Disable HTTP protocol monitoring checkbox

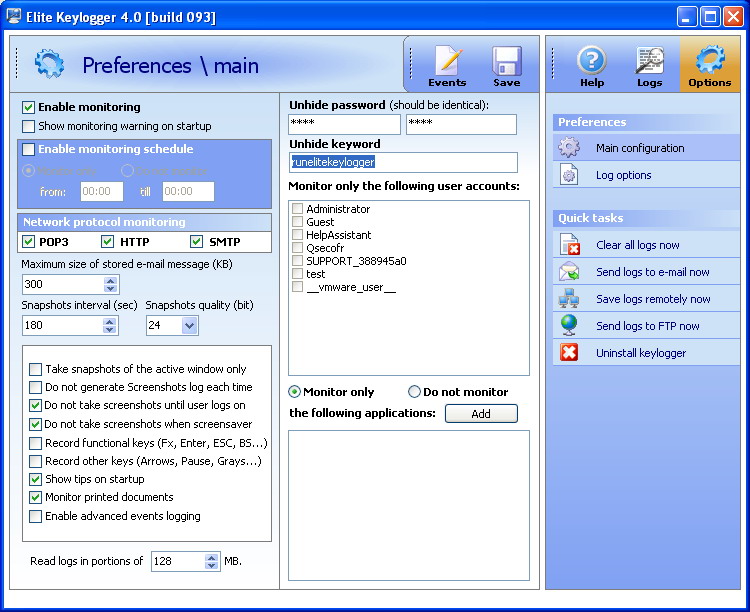pyautogui.click(x=108, y=242)
